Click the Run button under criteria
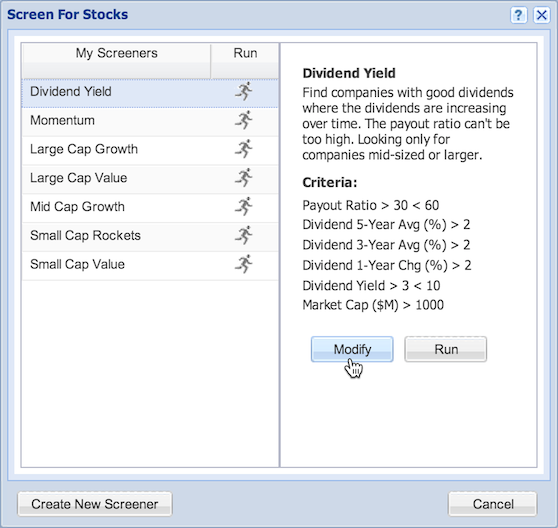This screenshot has height=528, width=558. (446, 349)
